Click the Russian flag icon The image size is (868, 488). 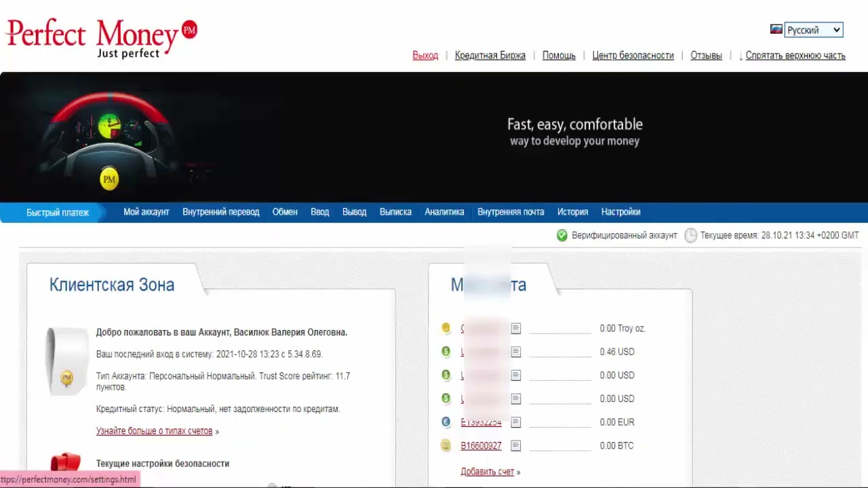776,29
